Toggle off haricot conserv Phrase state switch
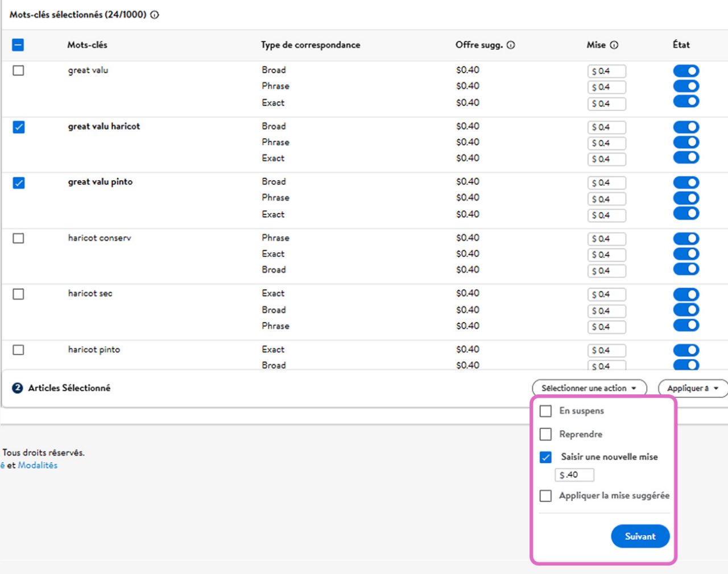Image resolution: width=728 pixels, height=574 pixels. click(686, 238)
